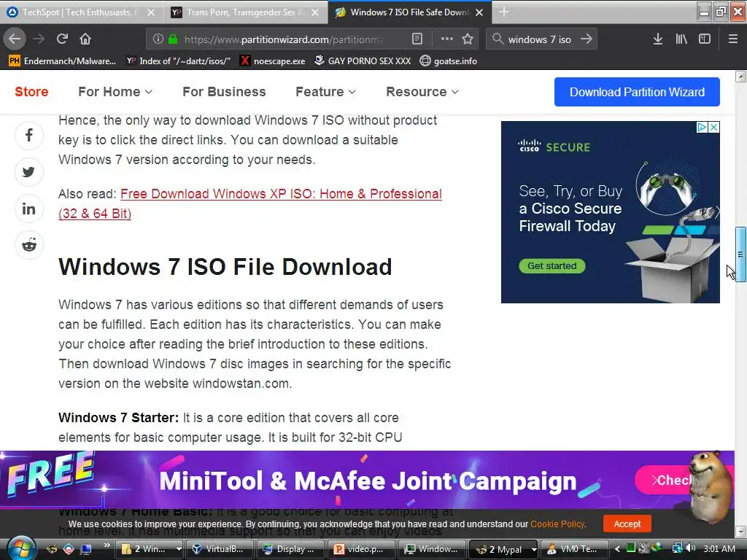
Task: Open the noescape.exe bookmark
Action: coord(273,61)
